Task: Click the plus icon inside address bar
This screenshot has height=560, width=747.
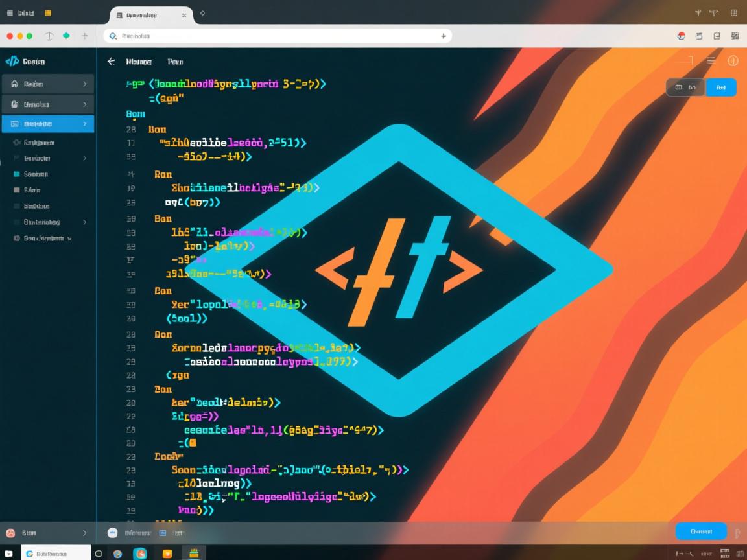Action: click(444, 36)
